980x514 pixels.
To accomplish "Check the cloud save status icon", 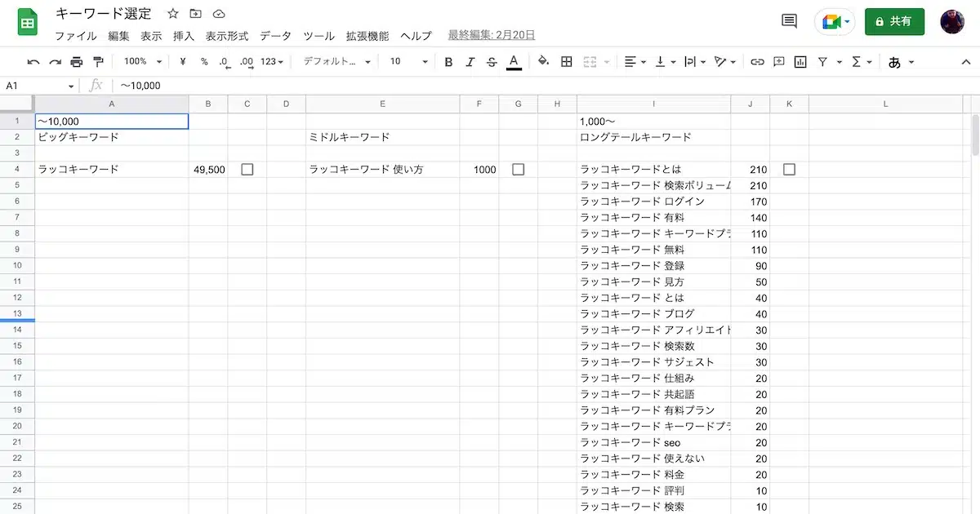I will coord(218,14).
